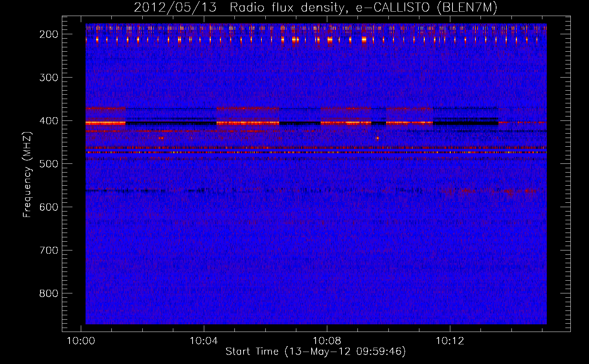The width and height of the screenshot is (589, 364).
Task: Click the 10:04 time tick label
Action: tap(204, 341)
